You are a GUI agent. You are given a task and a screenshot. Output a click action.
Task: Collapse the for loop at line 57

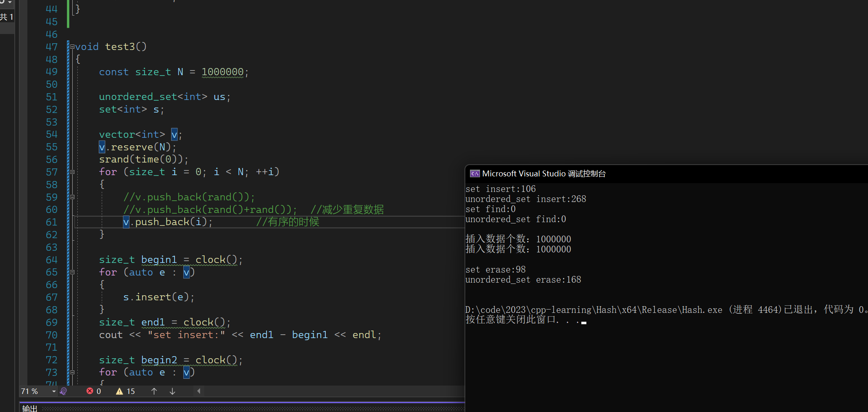(x=72, y=172)
